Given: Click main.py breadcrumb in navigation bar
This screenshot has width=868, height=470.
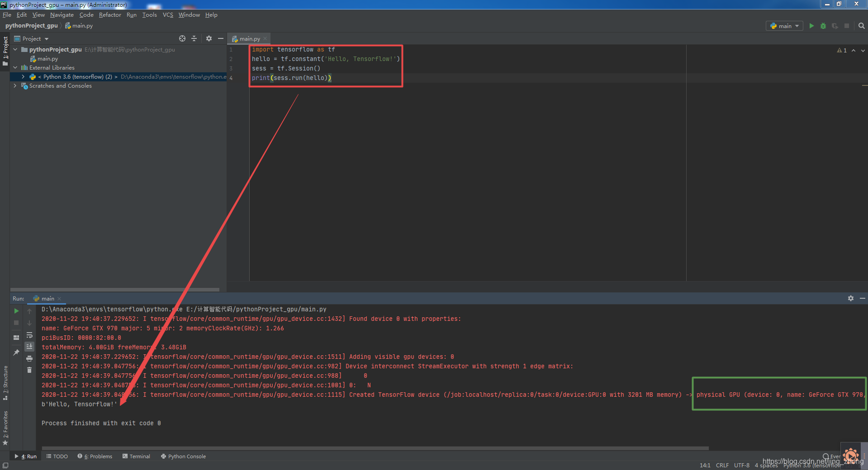Looking at the screenshot, I should 79,26.
